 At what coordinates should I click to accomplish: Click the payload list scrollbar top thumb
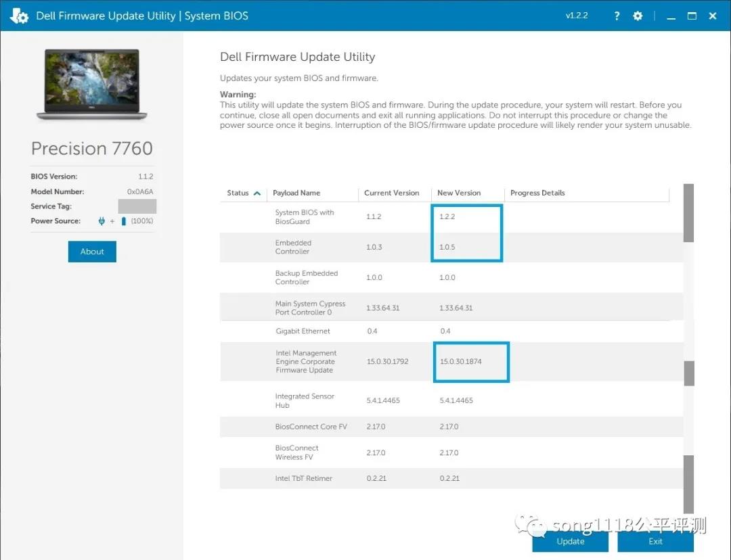[x=688, y=213]
